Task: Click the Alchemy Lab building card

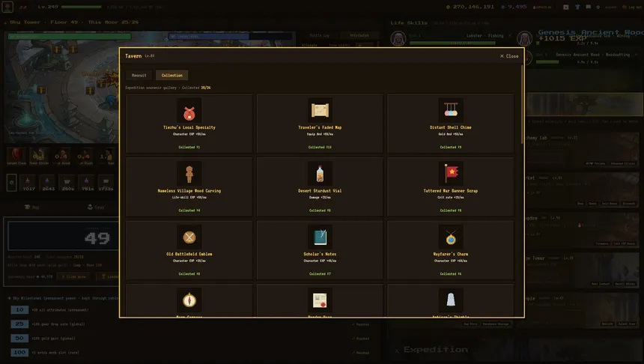Action: [x=583, y=150]
